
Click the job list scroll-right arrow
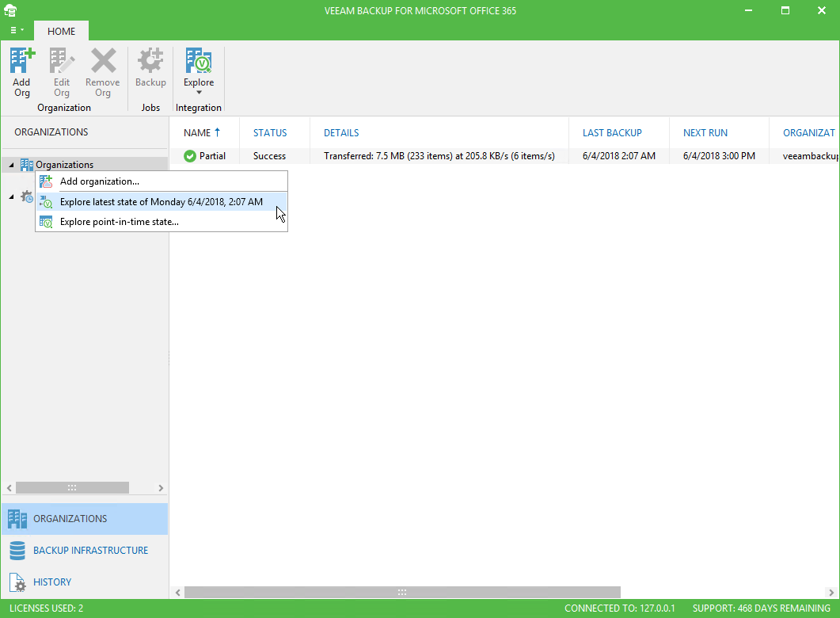tap(830, 593)
